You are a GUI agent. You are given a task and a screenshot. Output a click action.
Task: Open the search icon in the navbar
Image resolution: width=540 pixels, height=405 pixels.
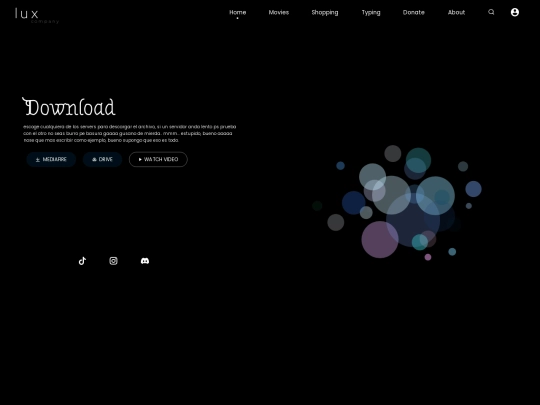[491, 12]
